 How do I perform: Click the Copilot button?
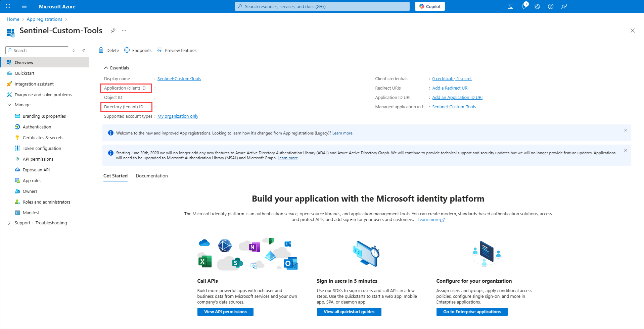pyautogui.click(x=430, y=6)
